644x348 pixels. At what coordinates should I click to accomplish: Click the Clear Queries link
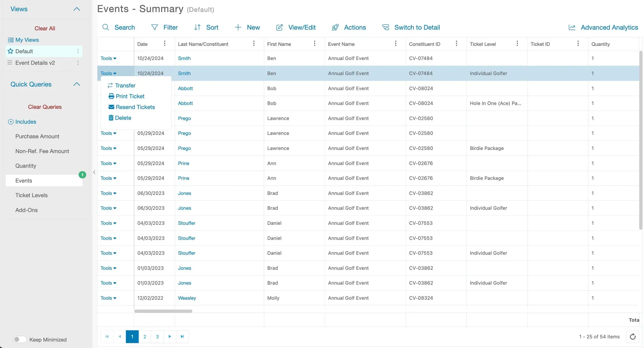[x=45, y=107]
